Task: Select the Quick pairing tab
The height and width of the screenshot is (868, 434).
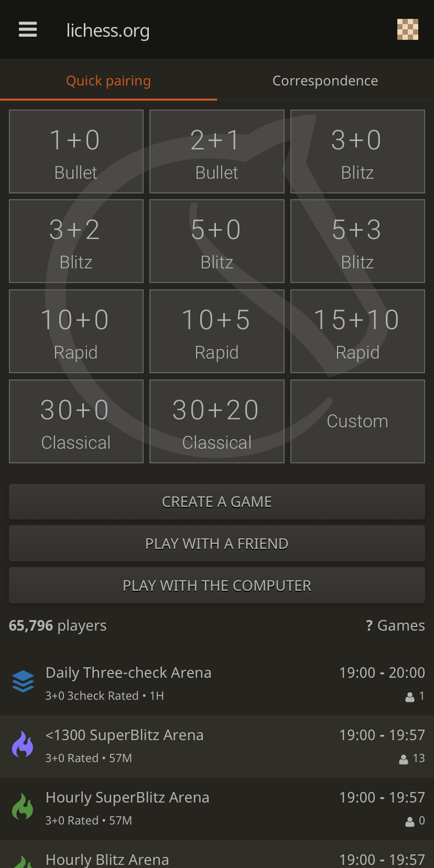Action: 108,80
